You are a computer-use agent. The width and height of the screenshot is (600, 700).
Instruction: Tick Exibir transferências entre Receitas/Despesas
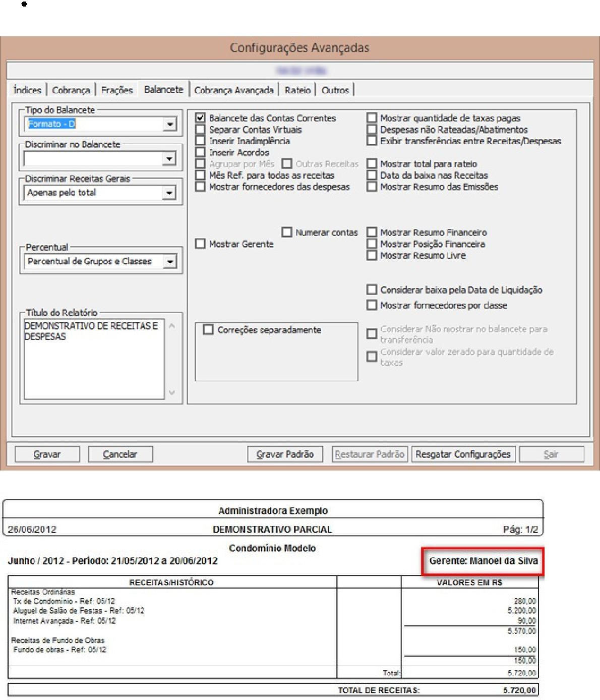372,141
